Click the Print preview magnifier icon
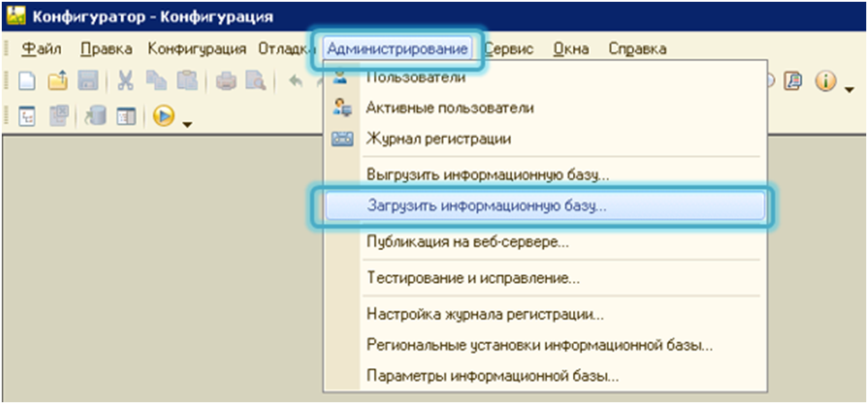This screenshot has width=868, height=404. pyautogui.click(x=256, y=82)
